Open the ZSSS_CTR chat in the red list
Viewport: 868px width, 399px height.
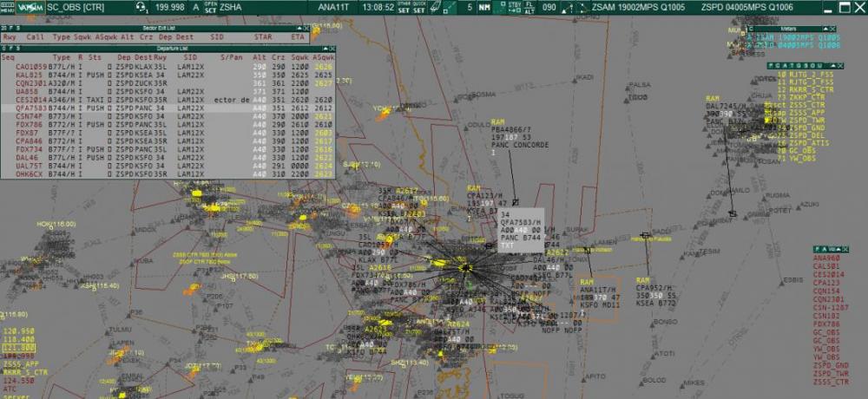(x=831, y=383)
